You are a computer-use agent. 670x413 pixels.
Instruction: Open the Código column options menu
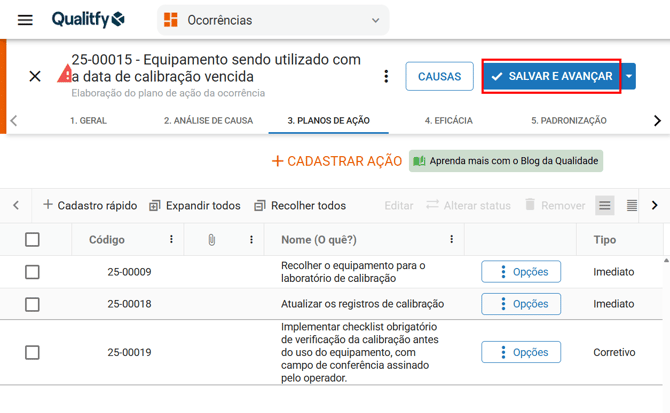[171, 240]
